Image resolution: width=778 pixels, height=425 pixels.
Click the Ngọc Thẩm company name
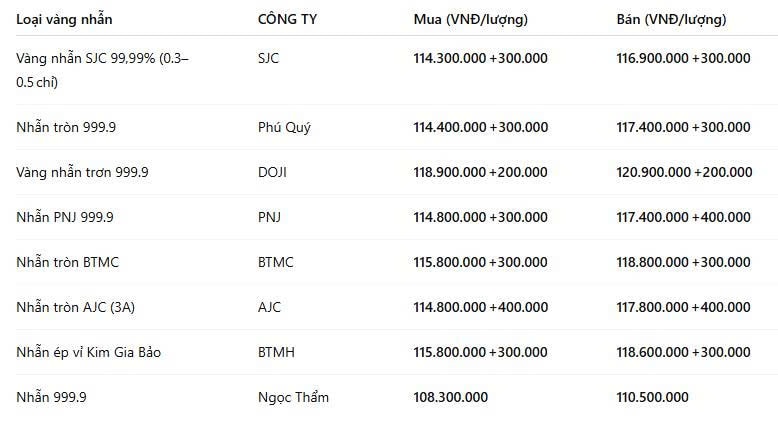(x=293, y=397)
